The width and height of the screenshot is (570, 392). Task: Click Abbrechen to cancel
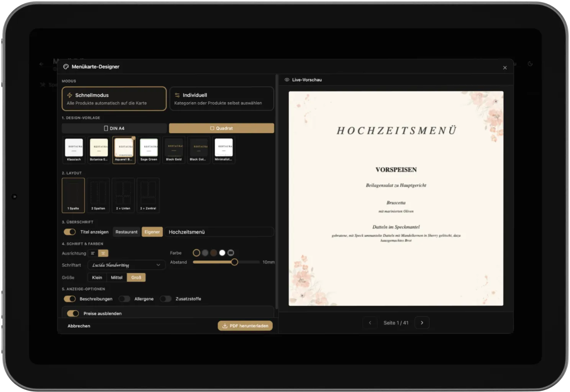tap(79, 326)
